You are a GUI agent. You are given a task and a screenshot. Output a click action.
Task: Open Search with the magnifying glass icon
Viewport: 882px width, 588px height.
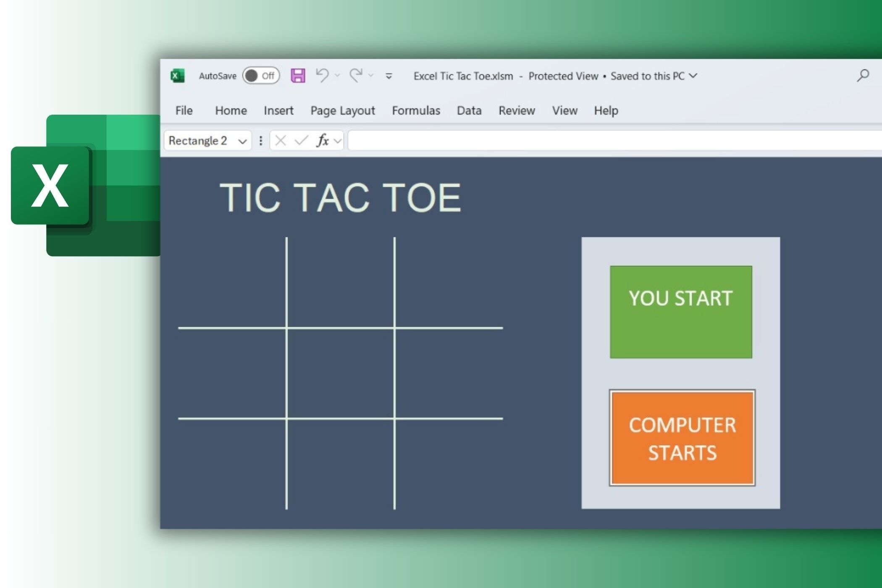(864, 76)
